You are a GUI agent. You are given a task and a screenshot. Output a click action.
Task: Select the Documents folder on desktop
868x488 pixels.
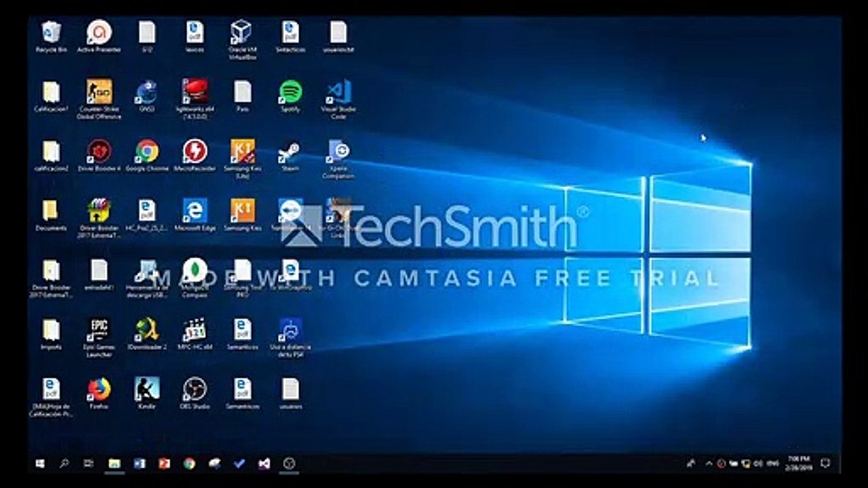[51, 216]
